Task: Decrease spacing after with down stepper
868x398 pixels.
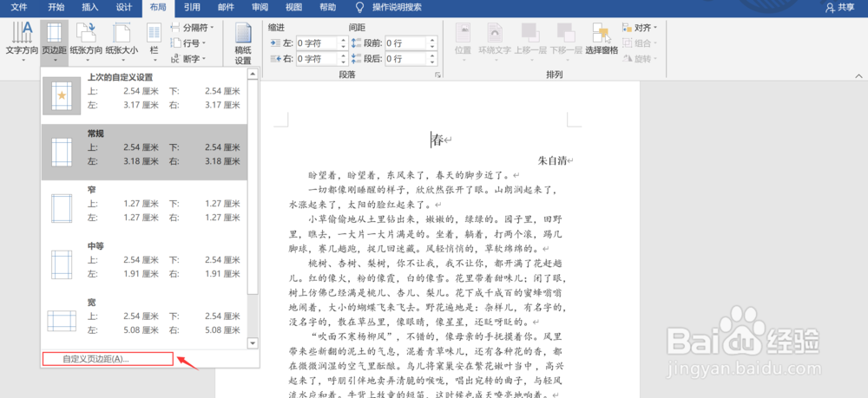Action: (432, 62)
